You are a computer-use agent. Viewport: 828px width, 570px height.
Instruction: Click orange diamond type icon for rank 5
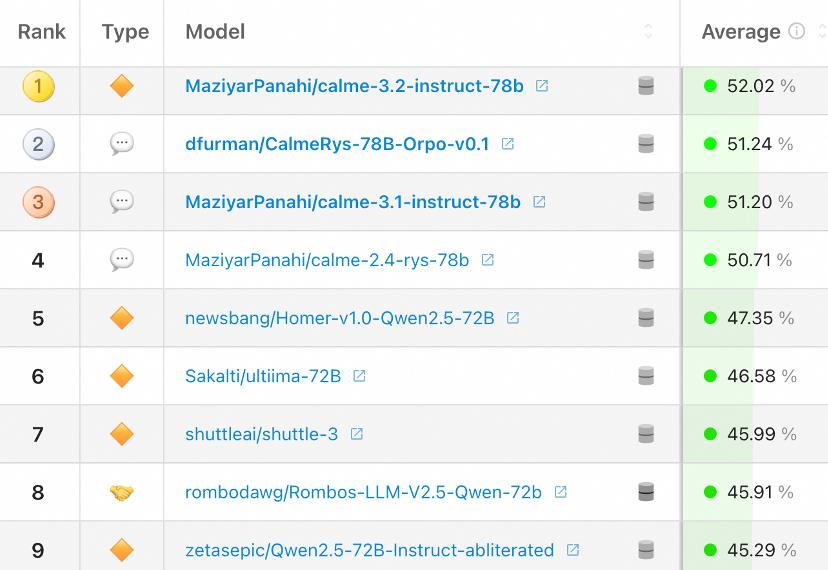(121, 318)
